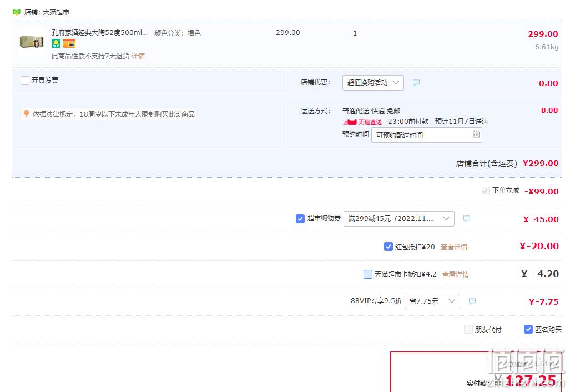This screenshot has height=392, width=570.
Task: Click the 店铺: 天猫超市 store name
Action: tap(47, 12)
